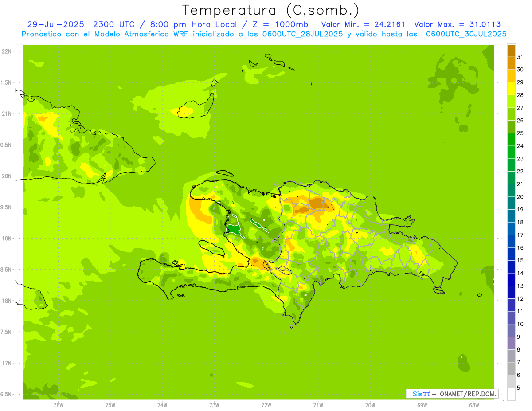Click the '20N' latitude axis label

click(x=6, y=176)
